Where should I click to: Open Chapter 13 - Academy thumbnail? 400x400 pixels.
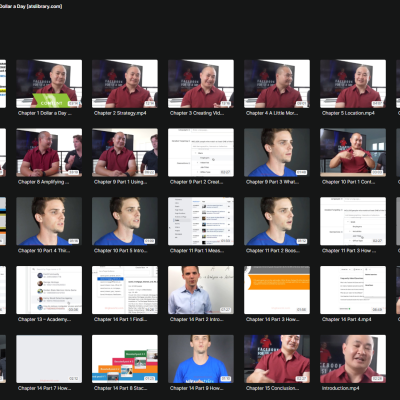49,290
